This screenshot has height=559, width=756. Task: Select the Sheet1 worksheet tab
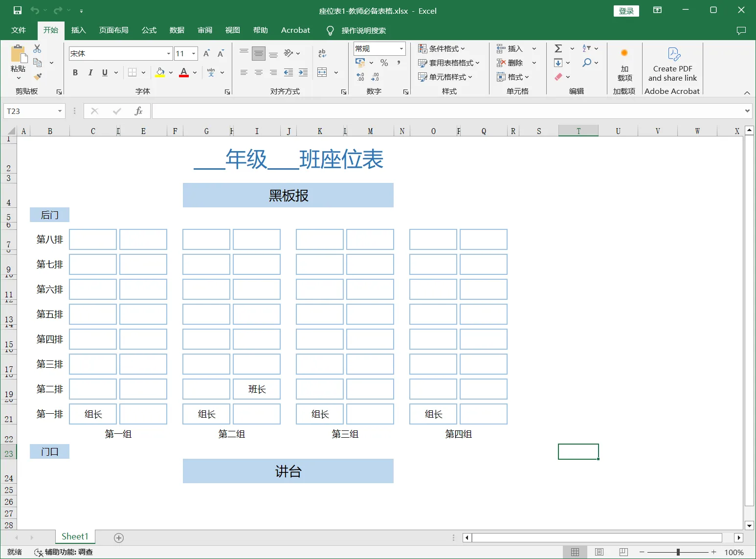(75, 537)
